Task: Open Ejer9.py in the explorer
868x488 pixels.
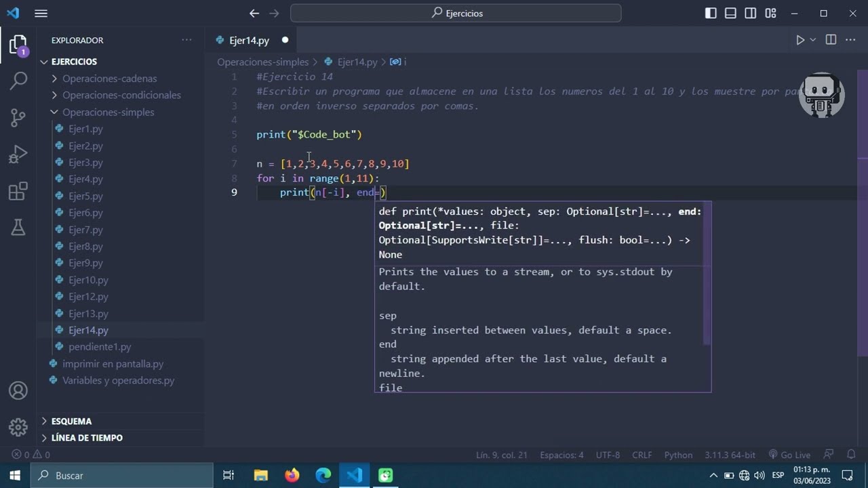Action: coord(85,263)
